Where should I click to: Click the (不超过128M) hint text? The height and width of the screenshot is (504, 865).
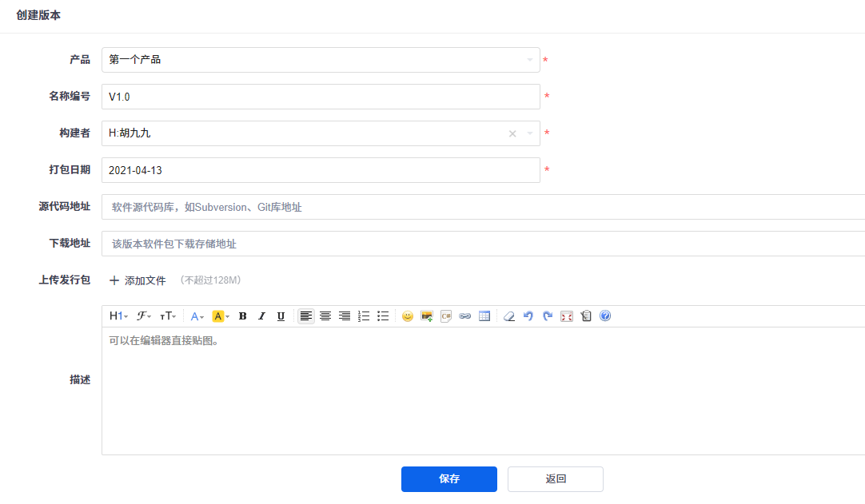point(210,280)
